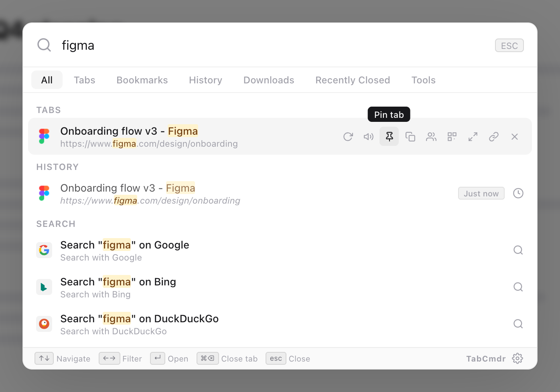
Task: Open the Onboarding flow v3 tab result
Action: (280, 136)
